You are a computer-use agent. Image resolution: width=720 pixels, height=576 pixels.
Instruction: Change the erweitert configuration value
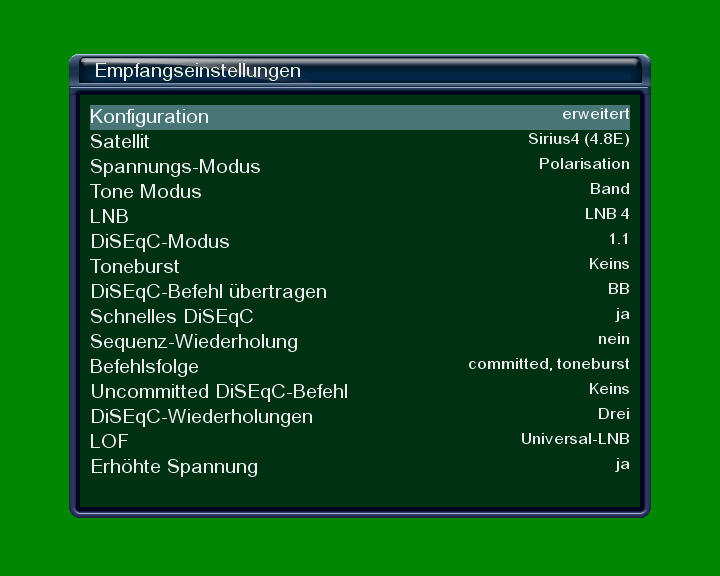(595, 114)
